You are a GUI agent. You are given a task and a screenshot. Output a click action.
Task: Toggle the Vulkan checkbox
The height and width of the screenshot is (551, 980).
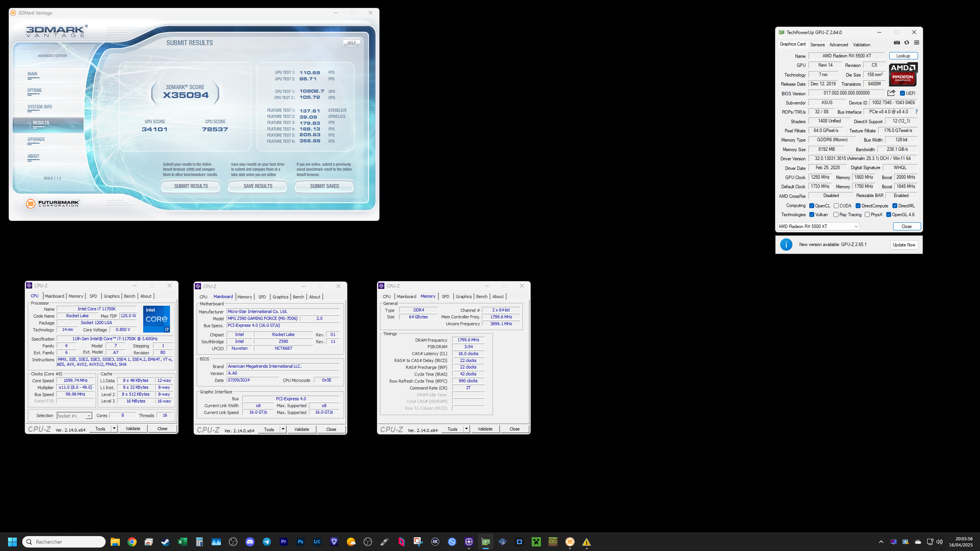[812, 215]
